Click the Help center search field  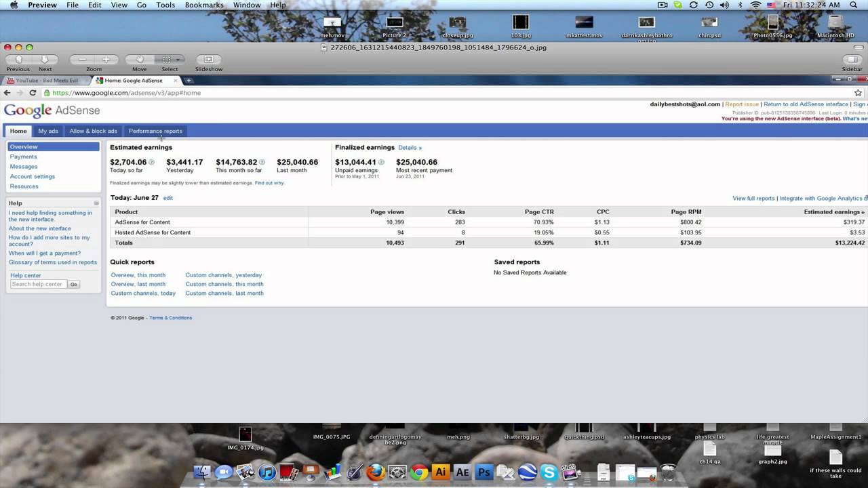click(39, 284)
